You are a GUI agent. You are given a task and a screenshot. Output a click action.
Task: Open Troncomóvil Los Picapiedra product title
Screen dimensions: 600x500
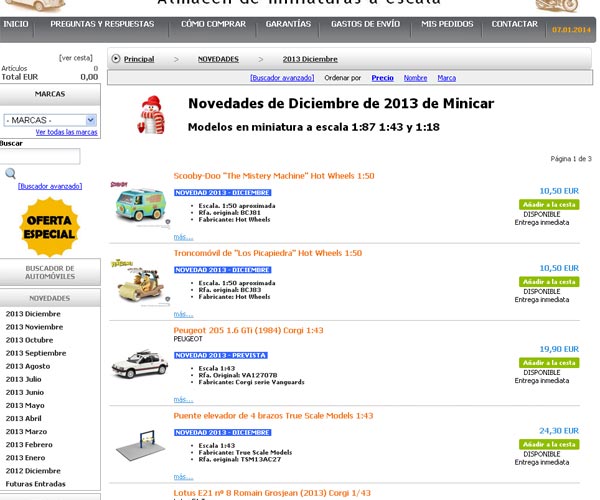pyautogui.click(x=267, y=253)
